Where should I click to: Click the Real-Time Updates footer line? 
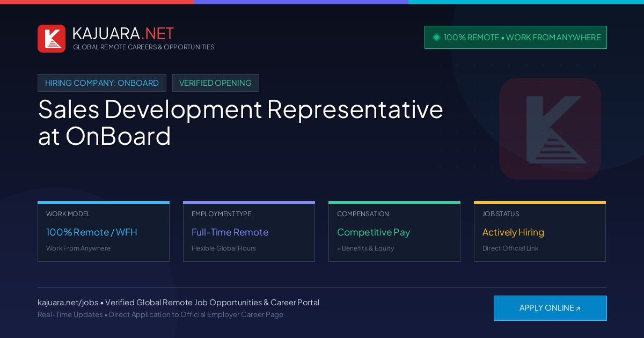click(160, 314)
